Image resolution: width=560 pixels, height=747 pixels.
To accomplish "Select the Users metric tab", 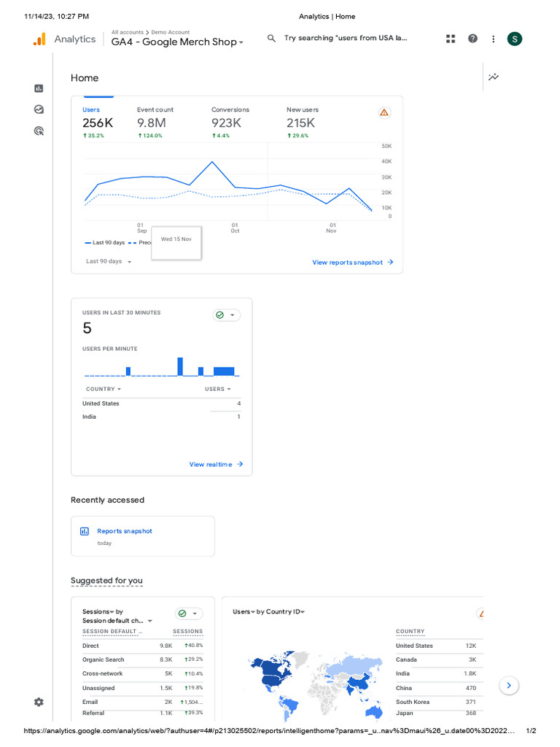I will click(92, 109).
